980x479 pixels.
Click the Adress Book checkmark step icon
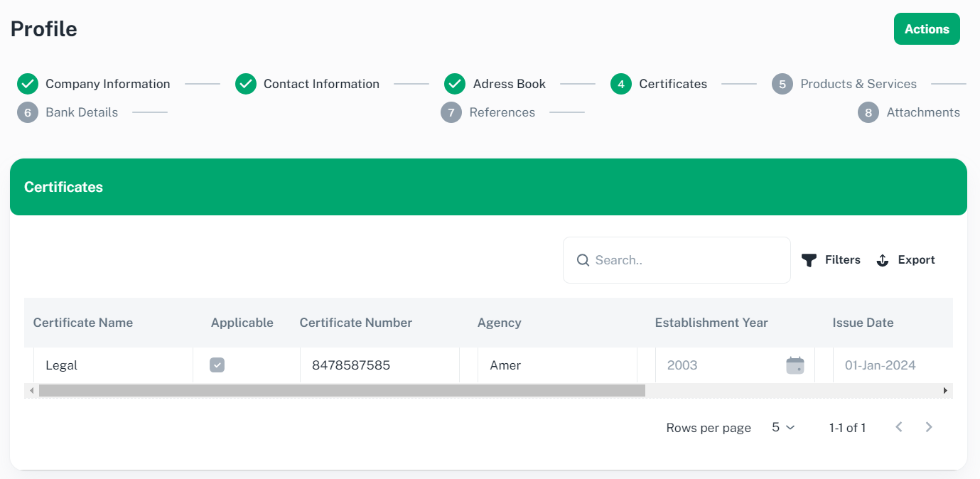point(455,84)
